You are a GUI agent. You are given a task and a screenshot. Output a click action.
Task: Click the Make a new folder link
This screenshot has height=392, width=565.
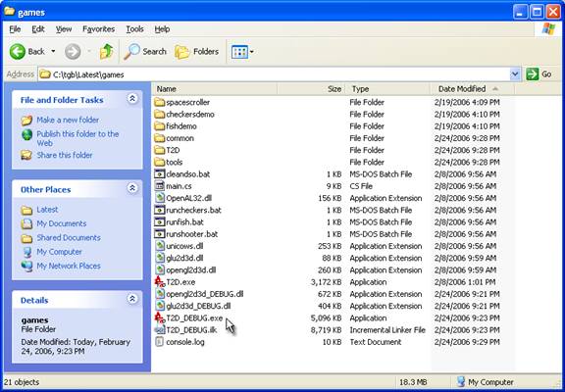68,120
